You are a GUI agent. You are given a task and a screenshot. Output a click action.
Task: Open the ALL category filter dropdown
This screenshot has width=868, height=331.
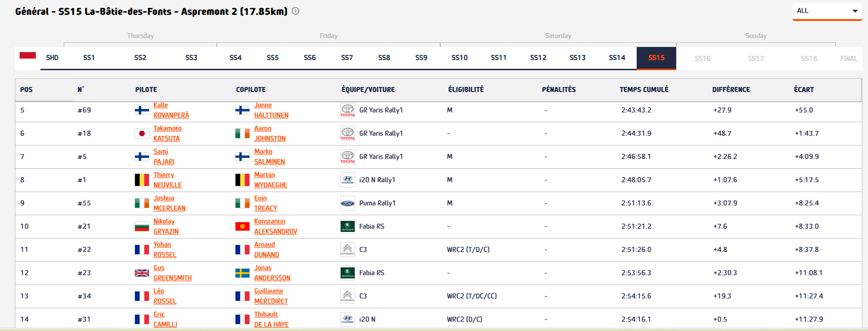[827, 11]
